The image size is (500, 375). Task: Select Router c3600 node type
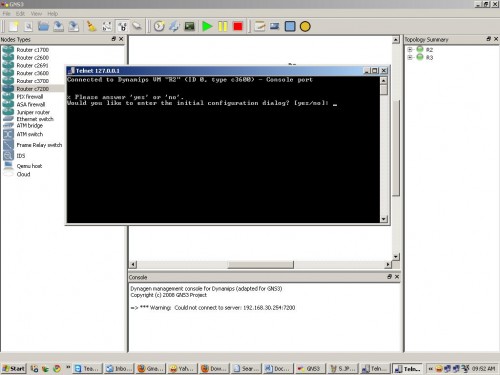[33, 73]
